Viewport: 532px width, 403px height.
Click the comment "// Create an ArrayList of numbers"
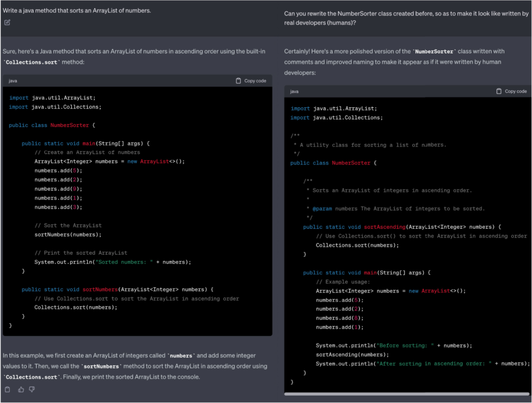(x=87, y=153)
